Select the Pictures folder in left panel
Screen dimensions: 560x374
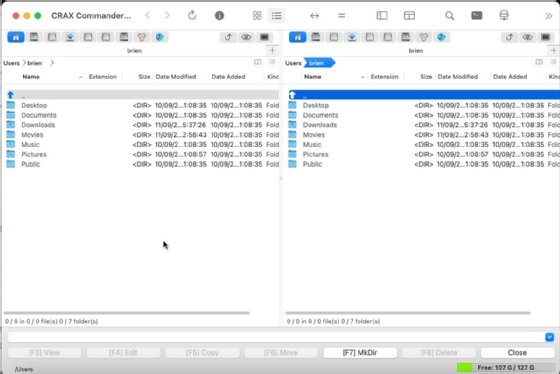(142, 154)
